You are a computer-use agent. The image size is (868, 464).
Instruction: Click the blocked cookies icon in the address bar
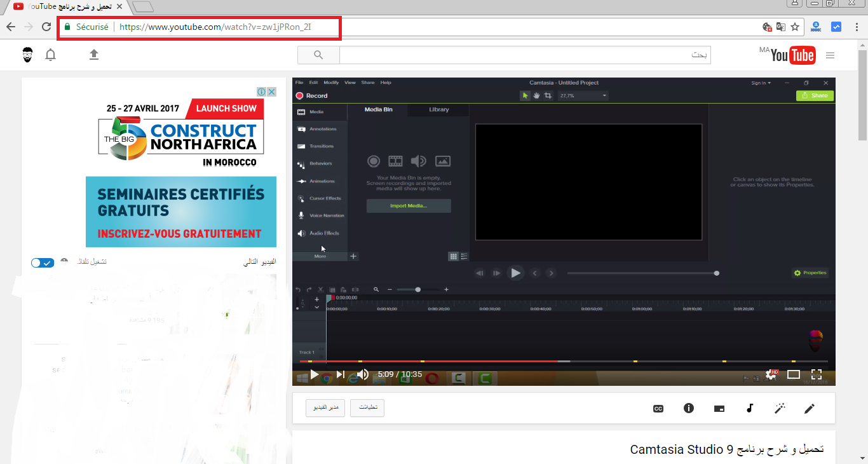(x=768, y=27)
